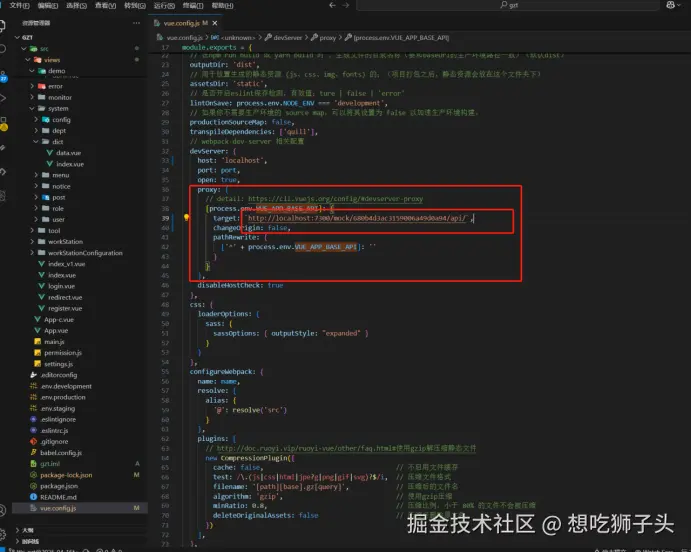Open the Copilot icon in the title bar
The image size is (692, 553).
(x=670, y=5)
